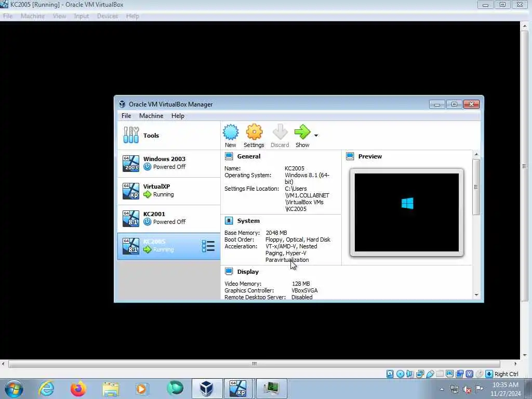The width and height of the screenshot is (532, 399).
Task: Click the KC2005 machine 8.1 icon
Action: point(130,246)
